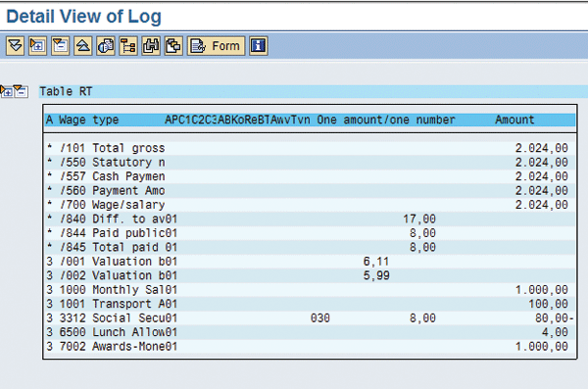The width and height of the screenshot is (588, 389).
Task: Click the 5,99 valuation value
Action: 376,275
